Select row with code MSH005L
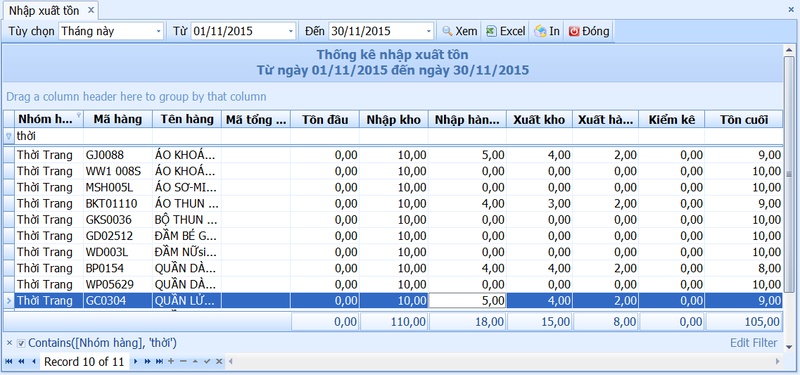This screenshot has height=375, width=800. (393, 187)
